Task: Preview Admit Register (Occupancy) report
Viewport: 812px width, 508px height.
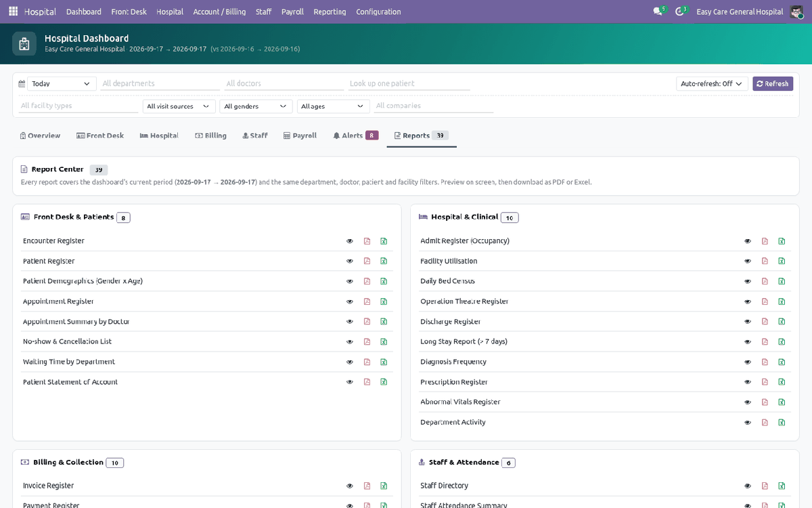Action: [748, 241]
